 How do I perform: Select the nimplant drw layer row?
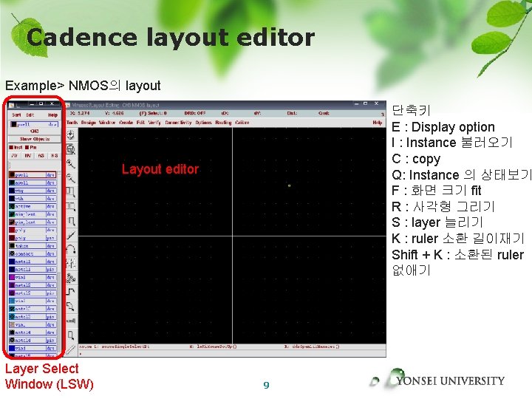tap(33, 214)
